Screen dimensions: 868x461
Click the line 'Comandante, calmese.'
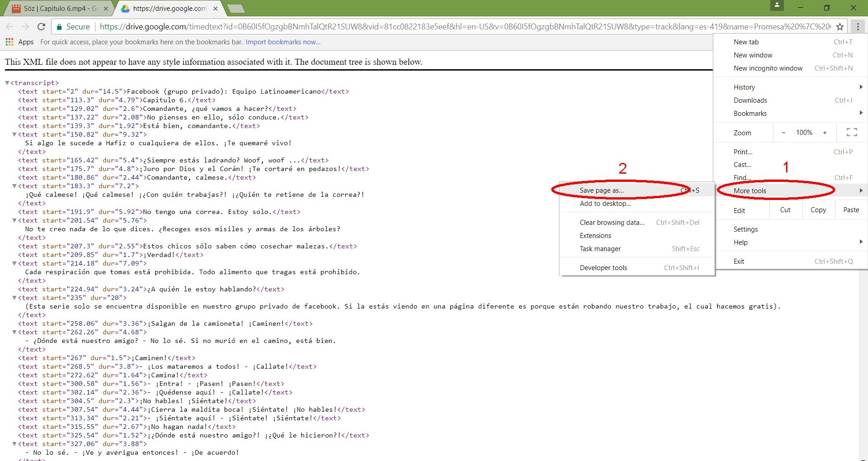187,177
